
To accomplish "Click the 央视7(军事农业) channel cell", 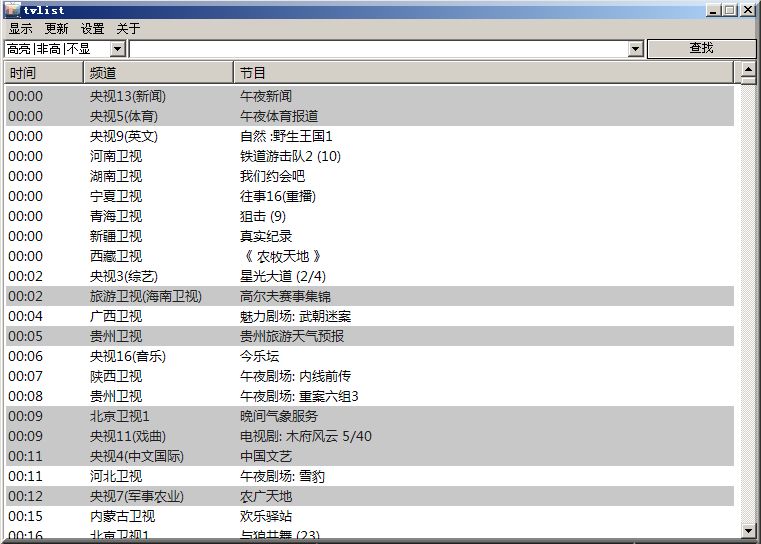I will point(137,496).
